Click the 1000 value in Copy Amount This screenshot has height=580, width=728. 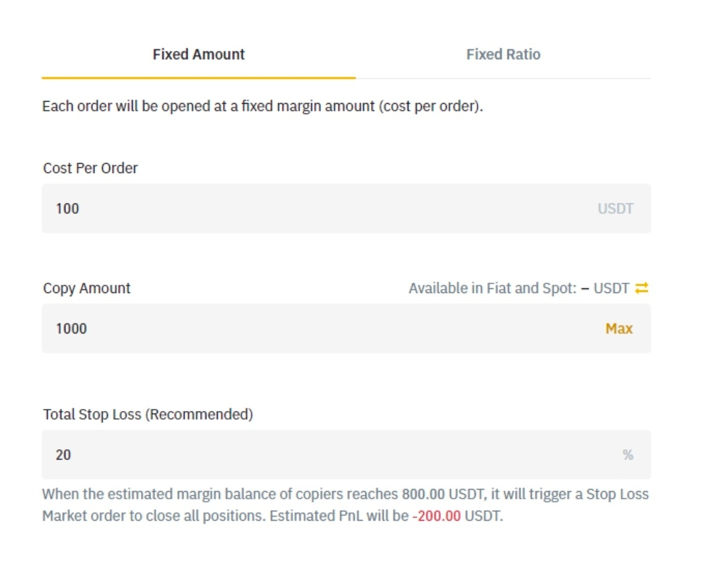click(x=71, y=329)
